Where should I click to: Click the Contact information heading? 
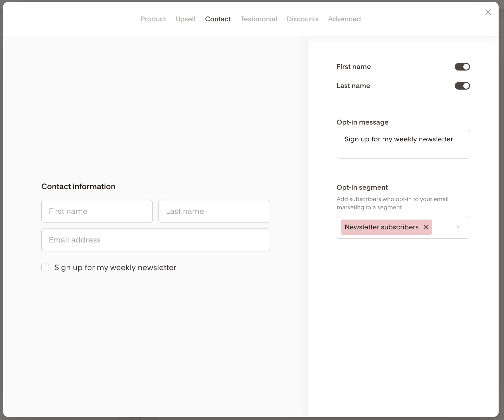[78, 186]
